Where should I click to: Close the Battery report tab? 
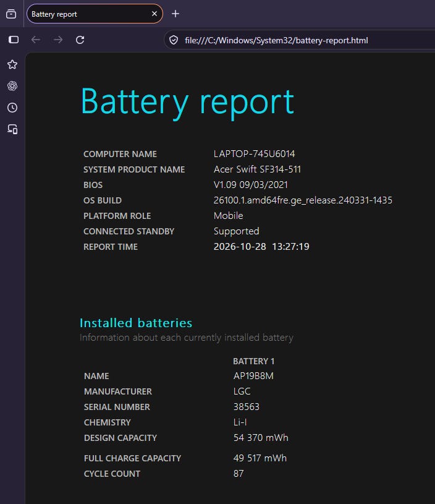point(154,14)
